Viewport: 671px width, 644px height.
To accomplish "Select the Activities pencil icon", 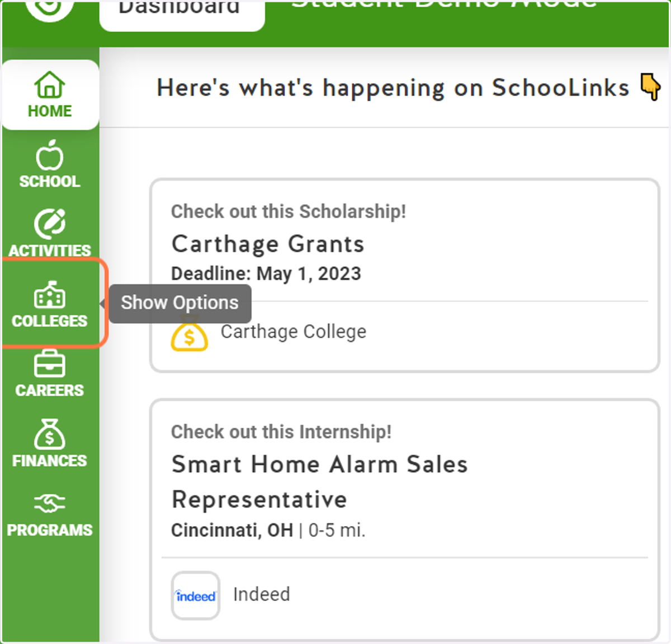I will (50, 224).
